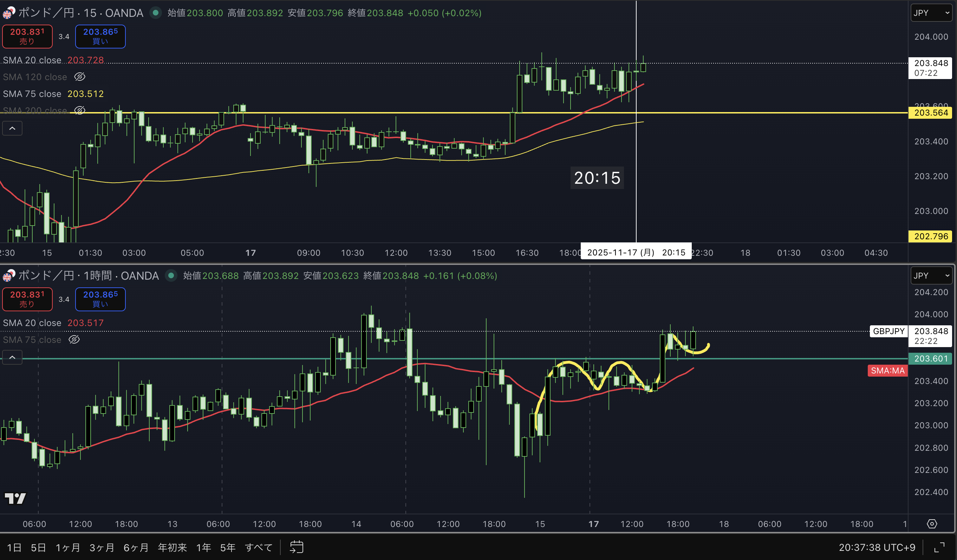This screenshot has width=957, height=560.
Task: Click green market status dot in 1-hour chart
Action: pyautogui.click(x=171, y=276)
